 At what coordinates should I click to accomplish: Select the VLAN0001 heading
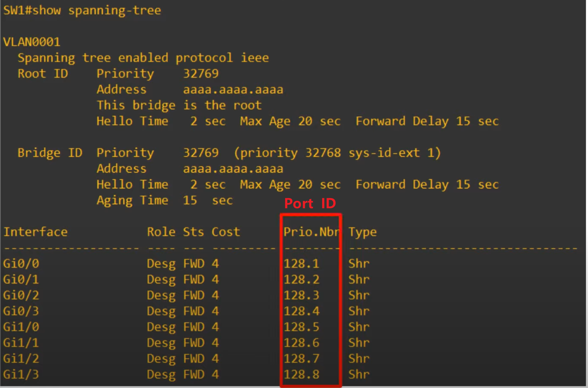click(32, 42)
